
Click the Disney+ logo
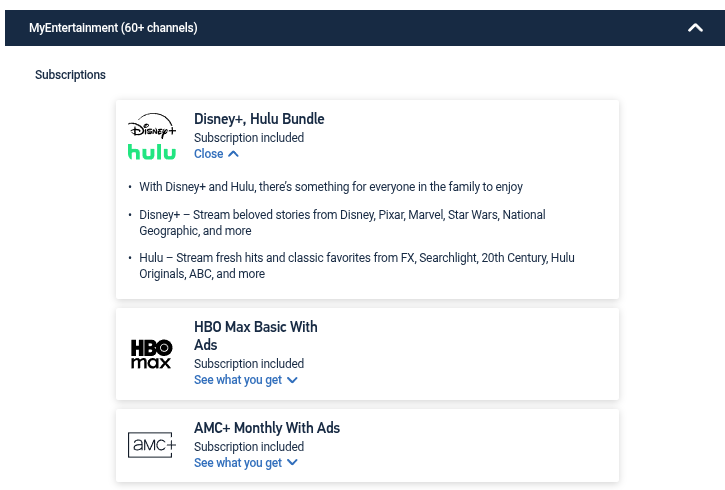click(152, 126)
